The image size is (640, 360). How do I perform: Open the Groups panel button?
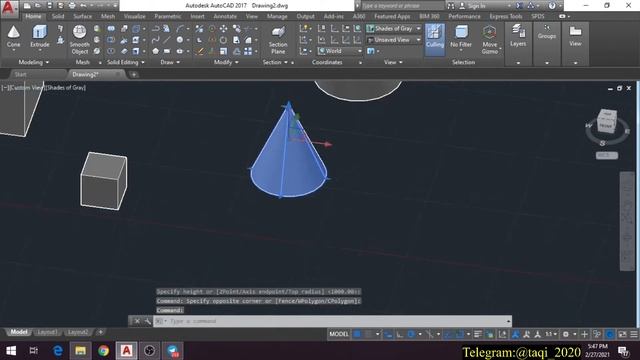coord(547,32)
